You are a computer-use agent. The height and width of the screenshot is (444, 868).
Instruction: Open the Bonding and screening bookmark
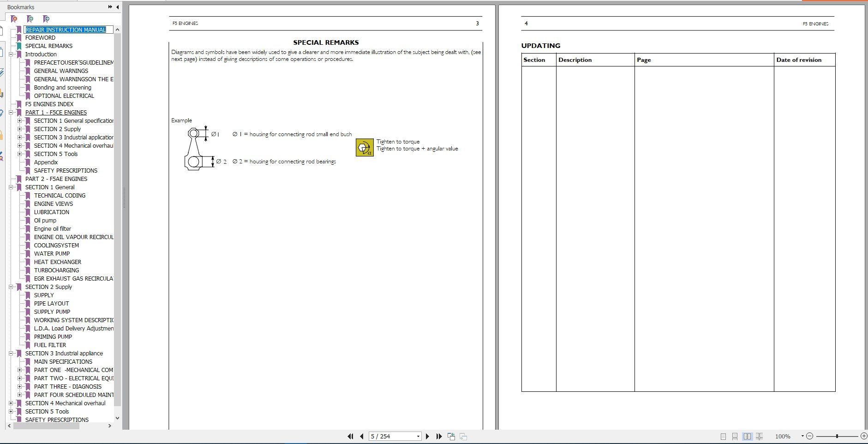click(x=62, y=88)
